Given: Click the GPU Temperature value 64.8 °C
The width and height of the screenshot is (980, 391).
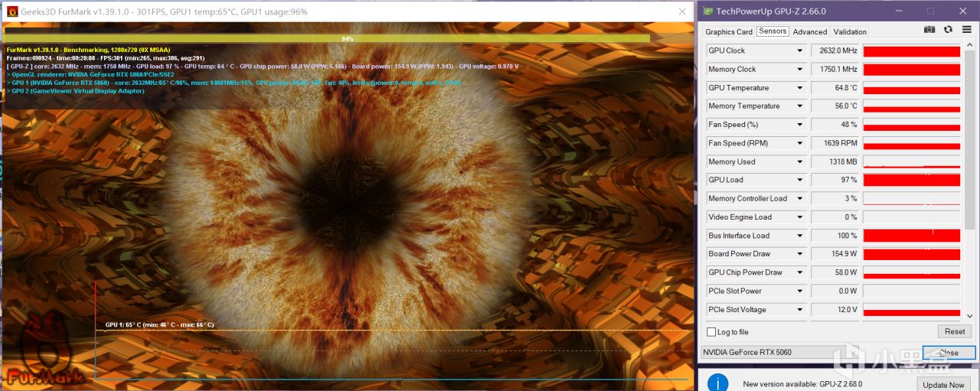Looking at the screenshot, I should pos(835,87).
